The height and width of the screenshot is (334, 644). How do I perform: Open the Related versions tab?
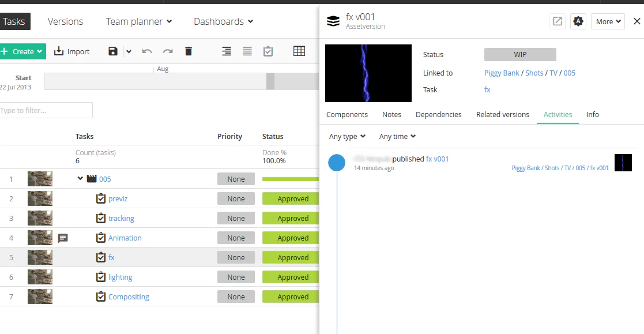(502, 115)
